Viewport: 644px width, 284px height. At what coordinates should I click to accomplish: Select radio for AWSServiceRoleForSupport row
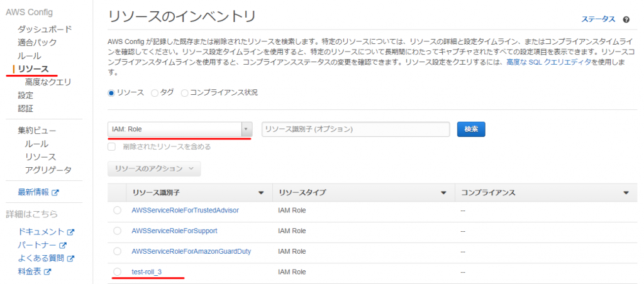[118, 231]
